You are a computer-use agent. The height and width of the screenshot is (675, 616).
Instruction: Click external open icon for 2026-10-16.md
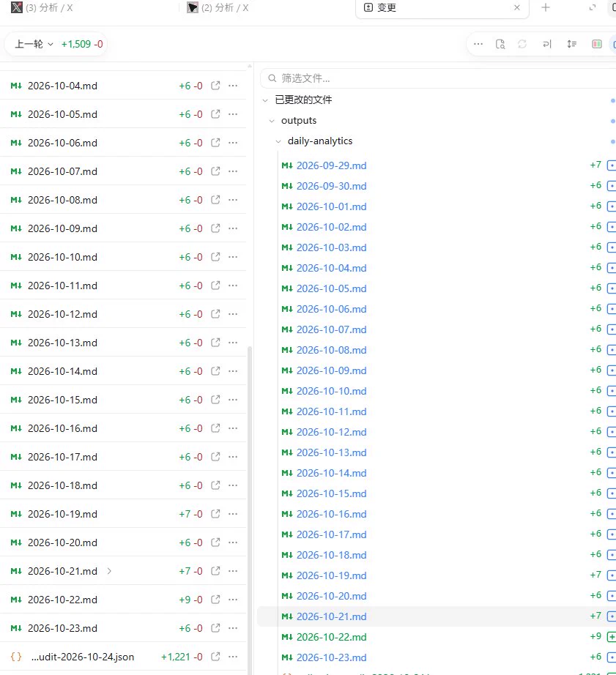[x=215, y=428]
